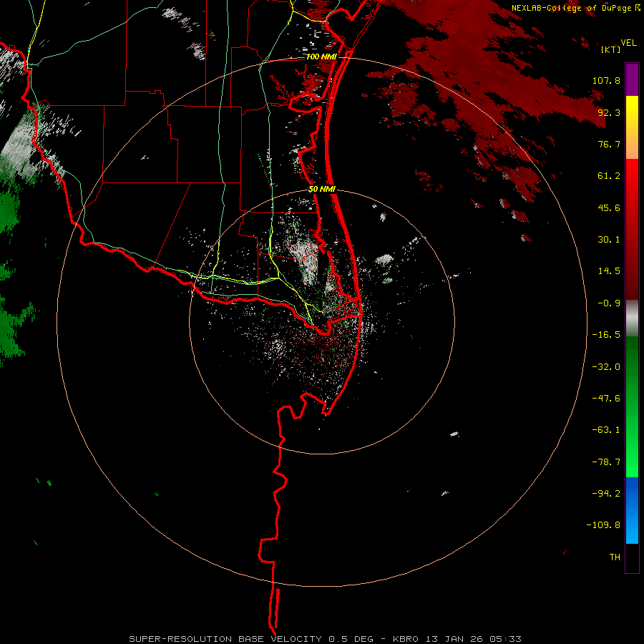Screen dimensions: 644x644
Task: Click the 100 NMI range ring label
Action: click(321, 57)
